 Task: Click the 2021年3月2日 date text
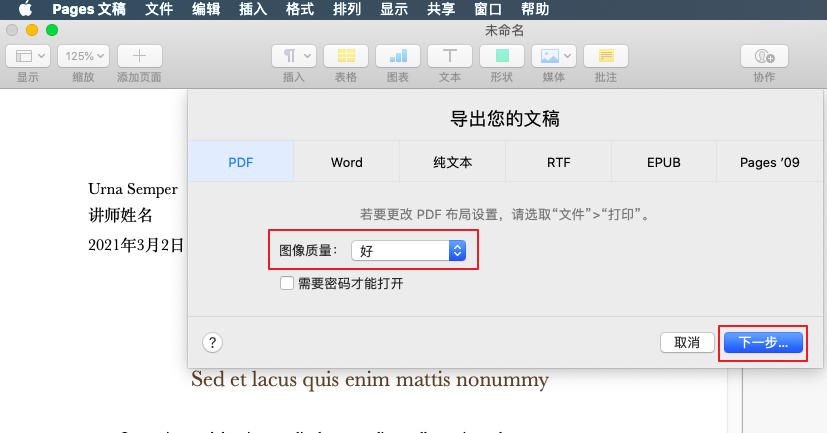(x=136, y=245)
